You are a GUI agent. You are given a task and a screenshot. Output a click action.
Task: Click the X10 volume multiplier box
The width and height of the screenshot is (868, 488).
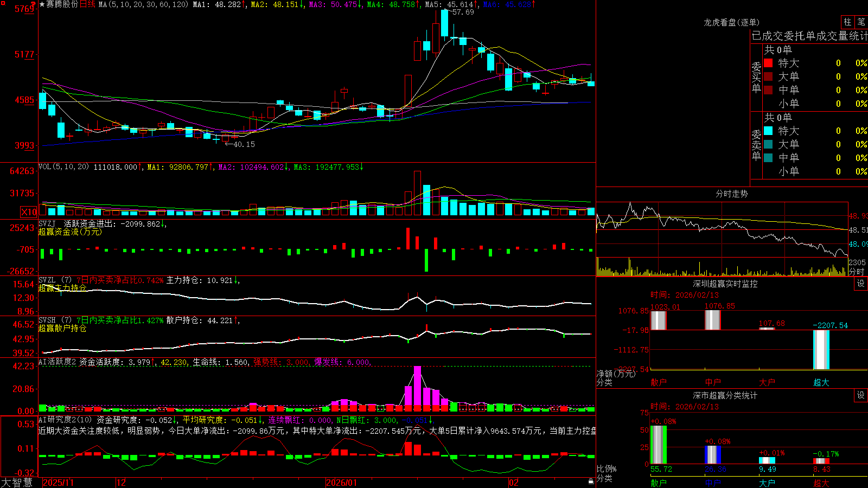click(x=29, y=212)
